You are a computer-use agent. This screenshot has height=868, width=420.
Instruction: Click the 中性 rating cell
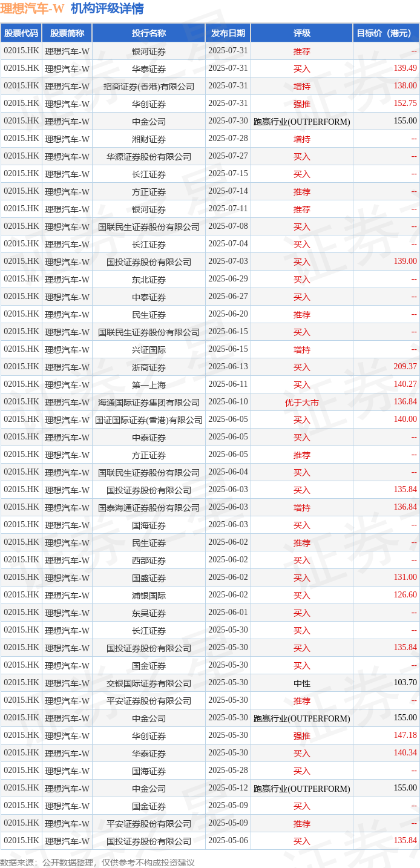tap(301, 683)
